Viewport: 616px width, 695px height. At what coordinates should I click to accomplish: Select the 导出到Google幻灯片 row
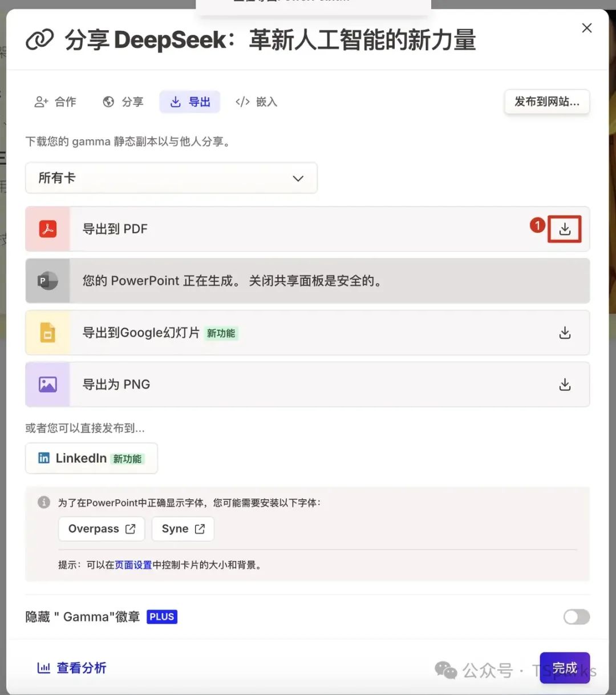pyautogui.click(x=307, y=333)
